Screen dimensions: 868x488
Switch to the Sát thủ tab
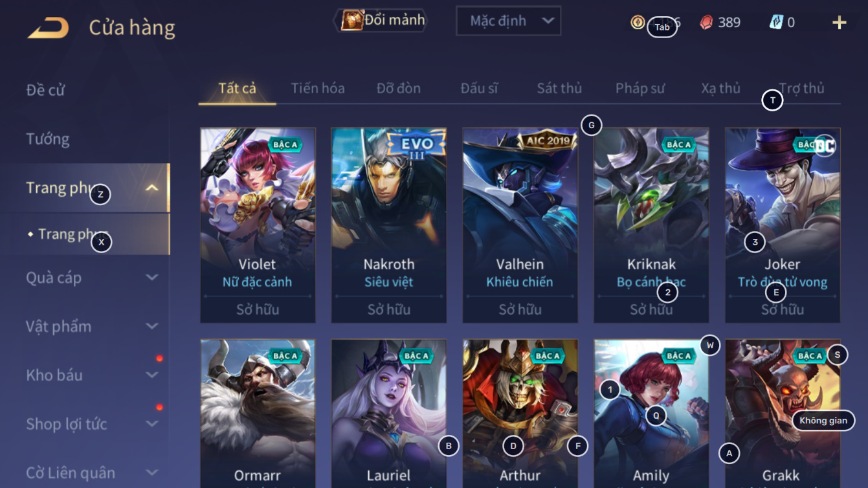tap(559, 88)
